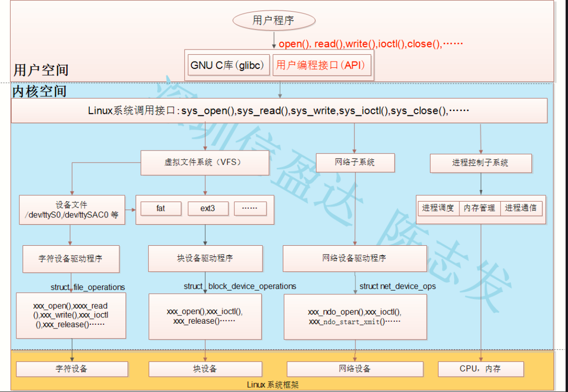Click the 用户编程接口 (API) box

(x=322, y=65)
